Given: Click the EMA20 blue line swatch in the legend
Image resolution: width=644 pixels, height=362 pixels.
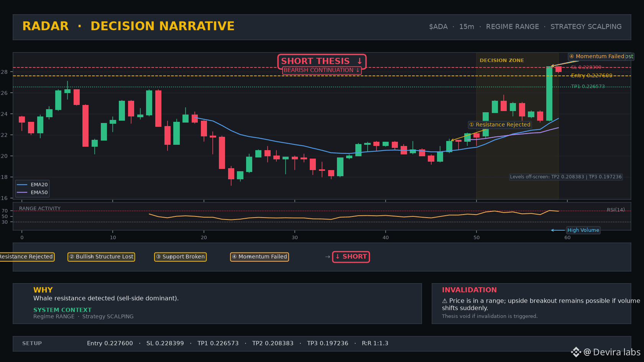Looking at the screenshot, I should coord(22,185).
